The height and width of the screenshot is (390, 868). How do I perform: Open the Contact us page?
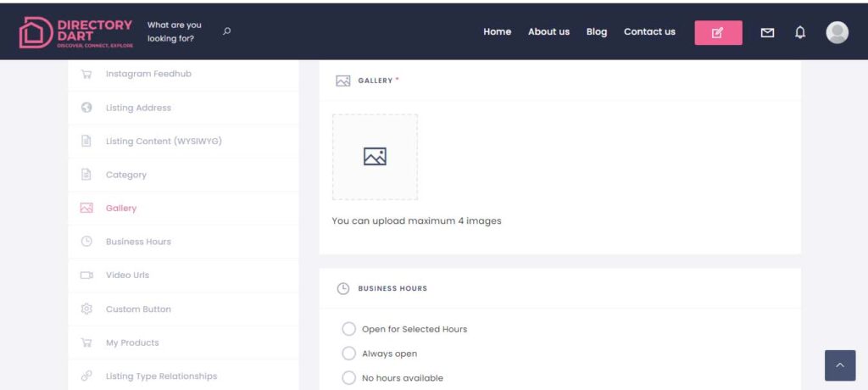(x=649, y=31)
